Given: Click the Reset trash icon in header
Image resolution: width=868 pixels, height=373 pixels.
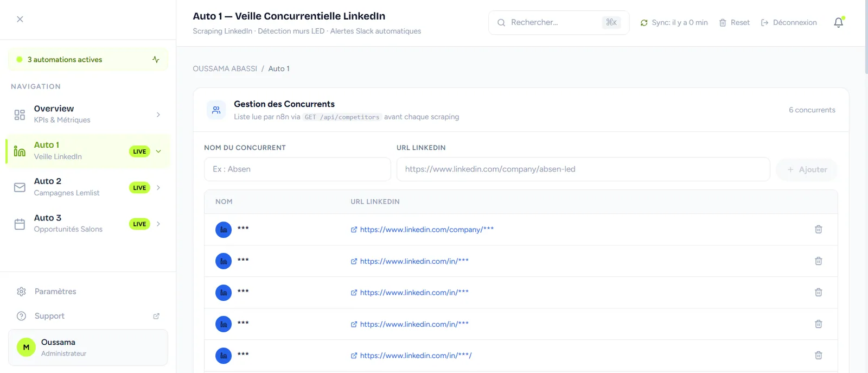Looking at the screenshot, I should [723, 23].
